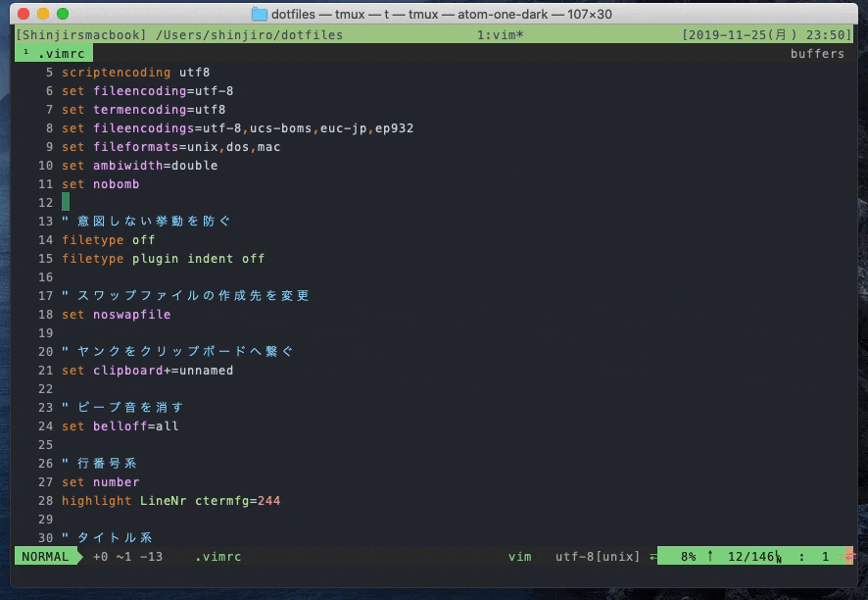Click the comment スワップファイルの作成先を変更

[x=185, y=296]
